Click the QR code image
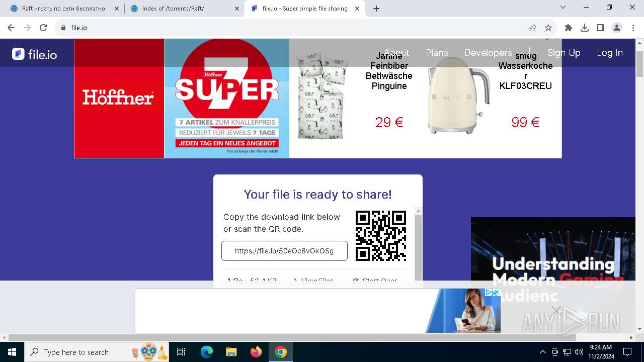 [381, 236]
